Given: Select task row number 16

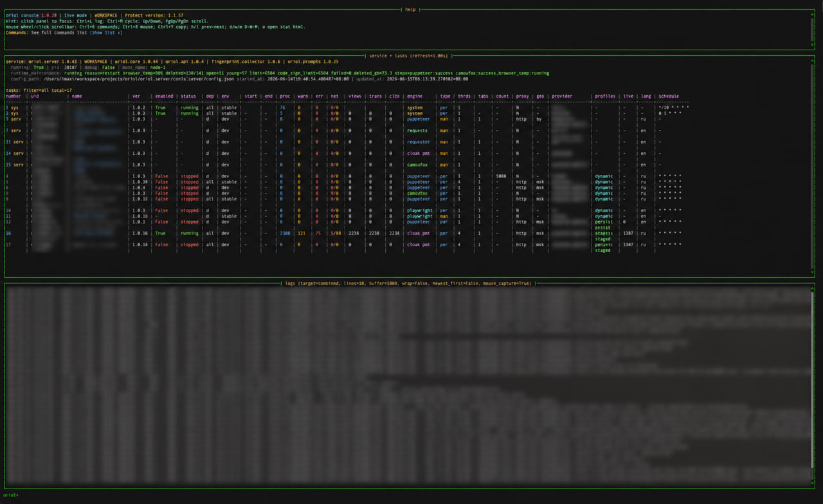Looking at the screenshot, I should (x=347, y=233).
